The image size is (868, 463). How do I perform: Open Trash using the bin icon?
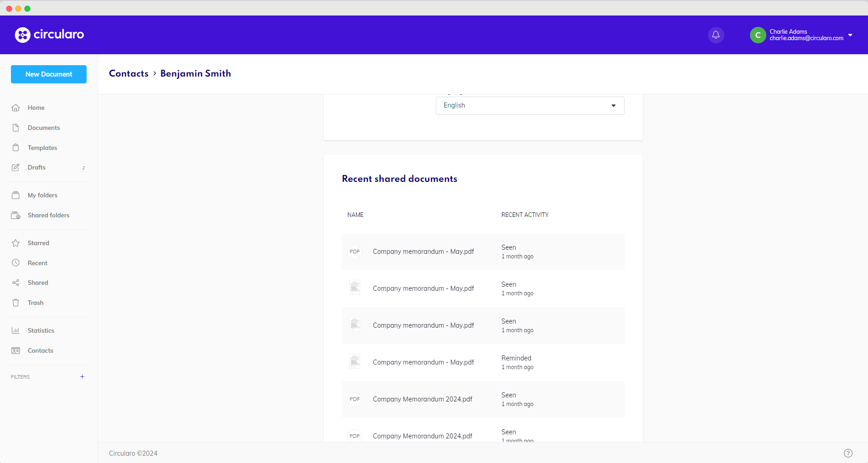[x=15, y=303]
